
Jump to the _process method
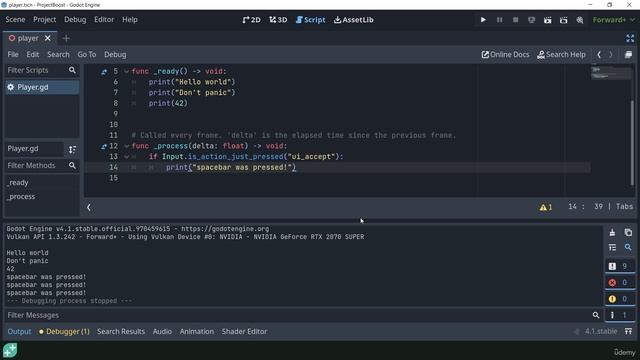click(21, 196)
